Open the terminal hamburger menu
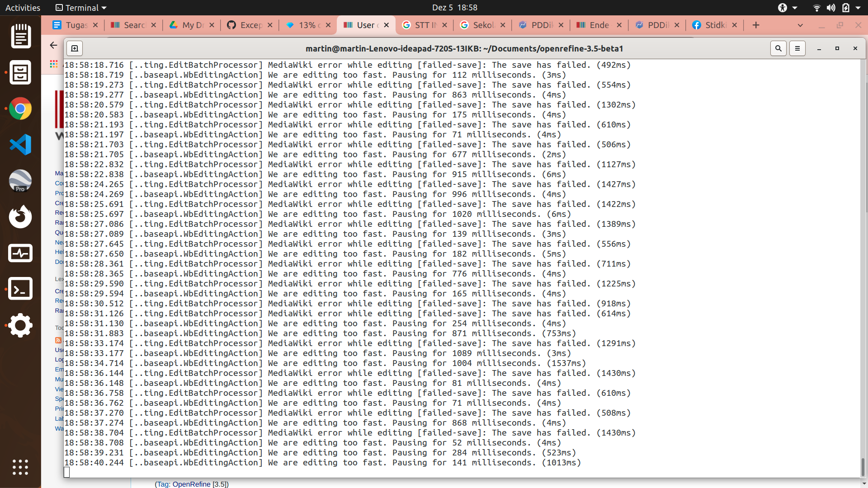Viewport: 868px width, 488px height. pyautogui.click(x=797, y=48)
